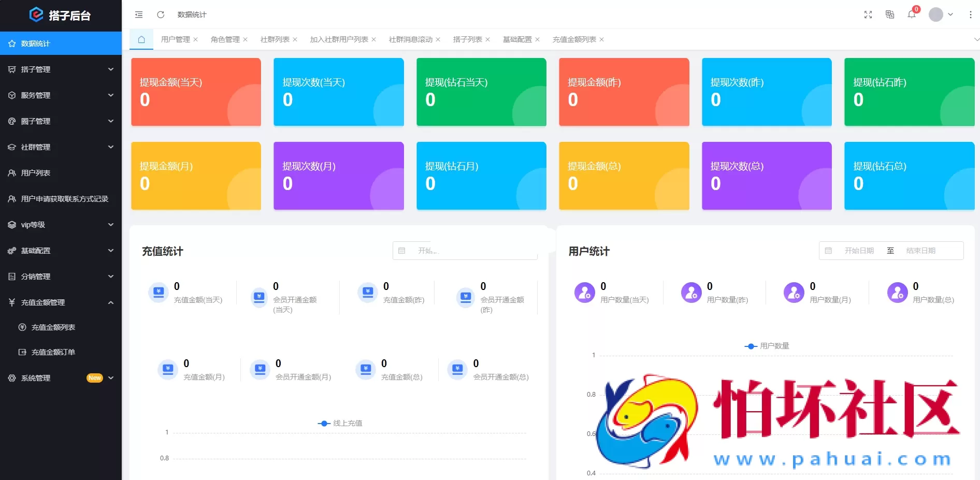Switch to the 社群列表 tab
Viewport: 980px width, 480px height.
[x=275, y=39]
